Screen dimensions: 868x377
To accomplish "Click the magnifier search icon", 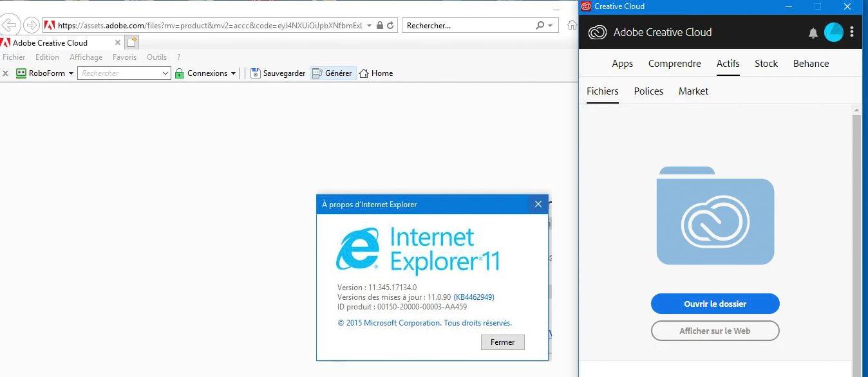I will click(540, 26).
